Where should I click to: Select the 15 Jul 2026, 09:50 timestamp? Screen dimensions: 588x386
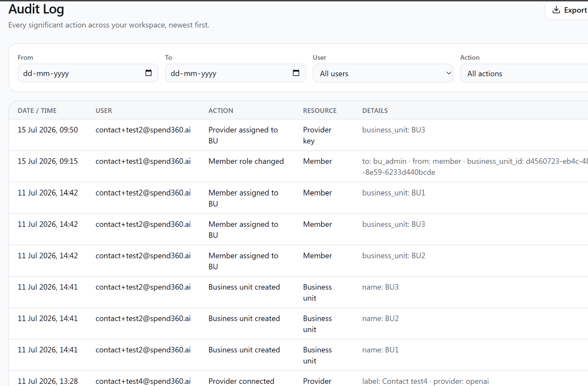pos(48,130)
